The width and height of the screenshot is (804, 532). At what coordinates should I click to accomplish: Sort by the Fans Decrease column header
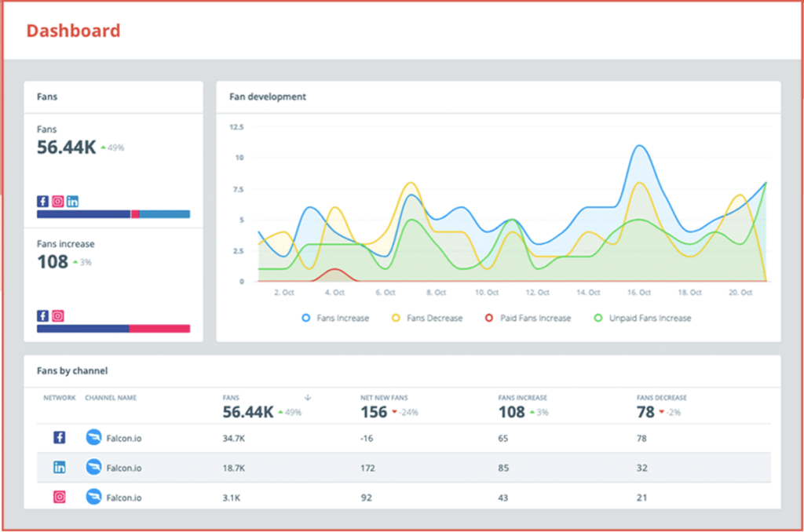click(661, 398)
